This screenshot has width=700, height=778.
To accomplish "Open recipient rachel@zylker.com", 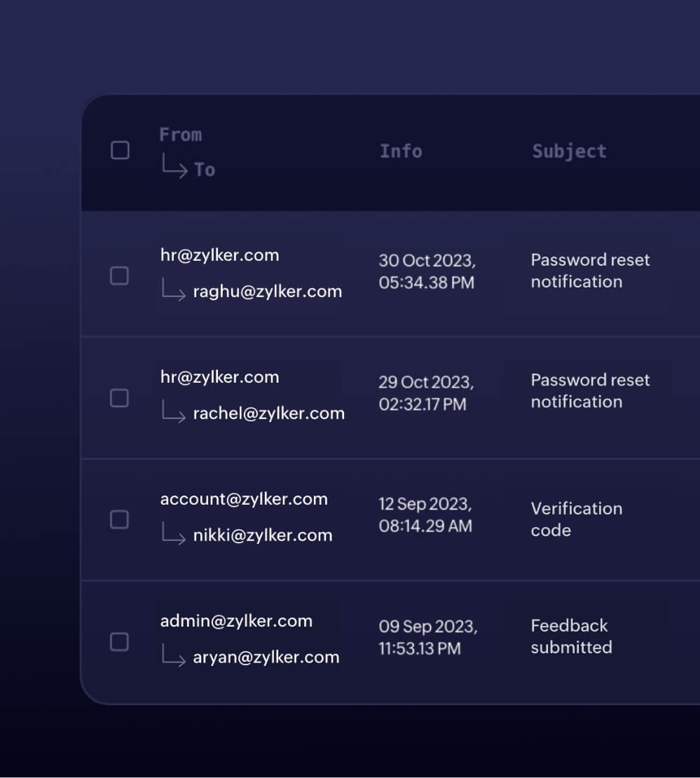I will (x=268, y=414).
